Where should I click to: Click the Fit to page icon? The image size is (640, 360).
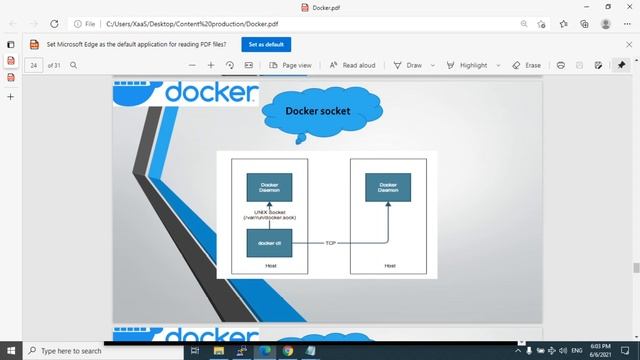(249, 65)
